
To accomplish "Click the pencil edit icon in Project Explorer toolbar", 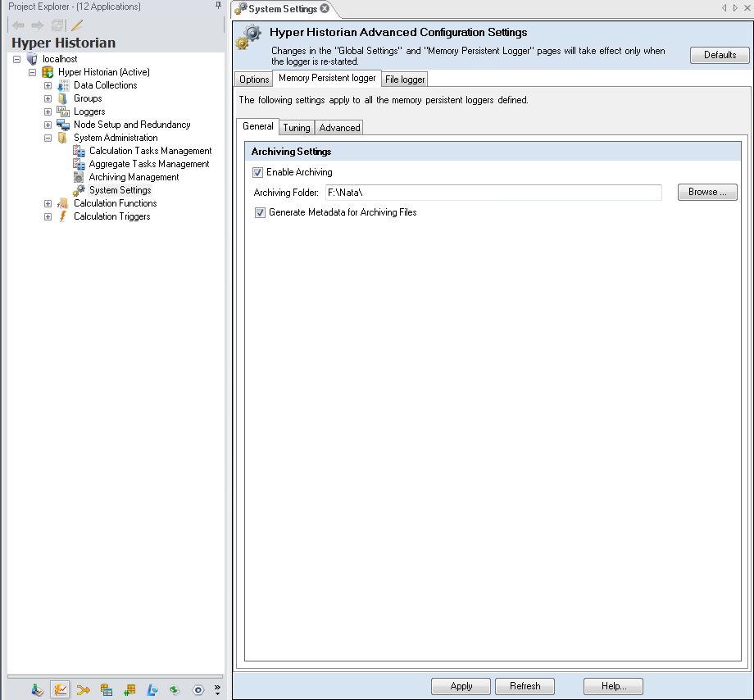I will [77, 25].
